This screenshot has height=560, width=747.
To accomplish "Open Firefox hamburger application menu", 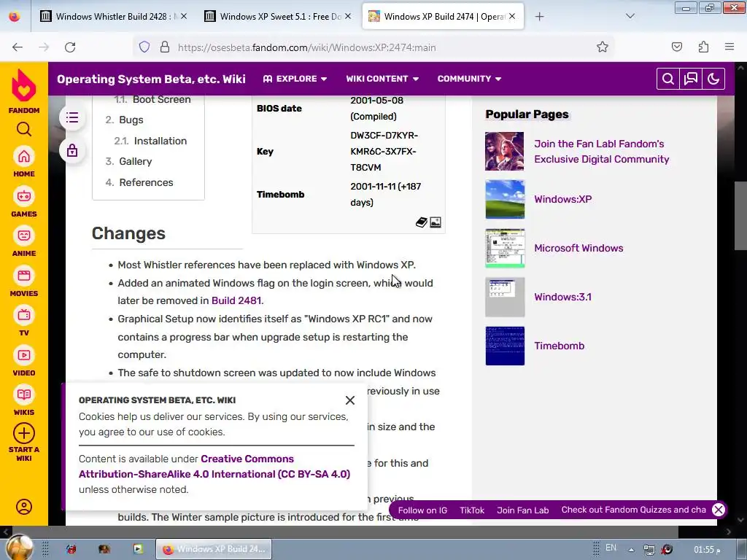I will (x=729, y=47).
